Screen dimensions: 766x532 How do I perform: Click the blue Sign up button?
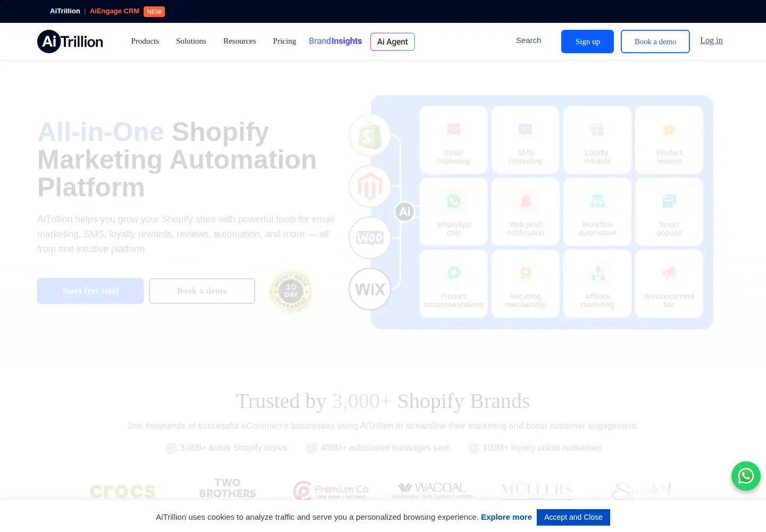pyautogui.click(x=587, y=41)
